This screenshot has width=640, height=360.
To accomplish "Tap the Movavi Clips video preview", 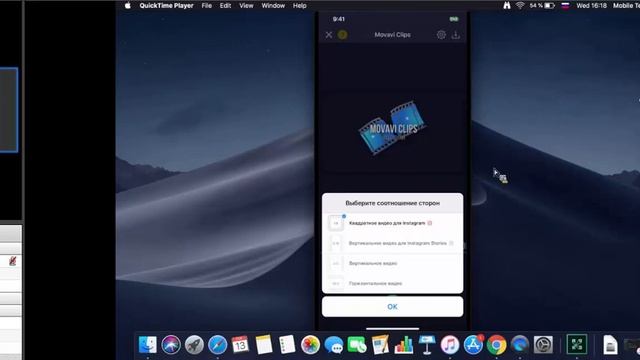I will pyautogui.click(x=392, y=130).
